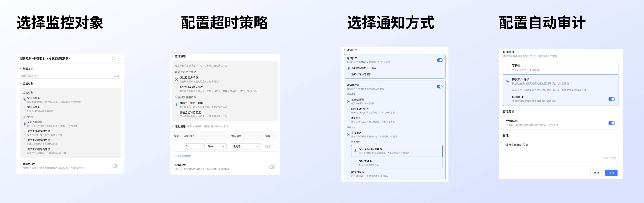This screenshot has width=644, height=203.
Task: Select 该员工创建的客户群 radio option
Action: tap(24, 133)
